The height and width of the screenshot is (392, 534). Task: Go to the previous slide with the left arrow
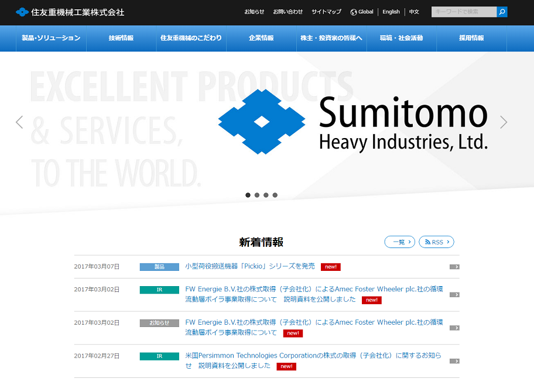pos(19,122)
